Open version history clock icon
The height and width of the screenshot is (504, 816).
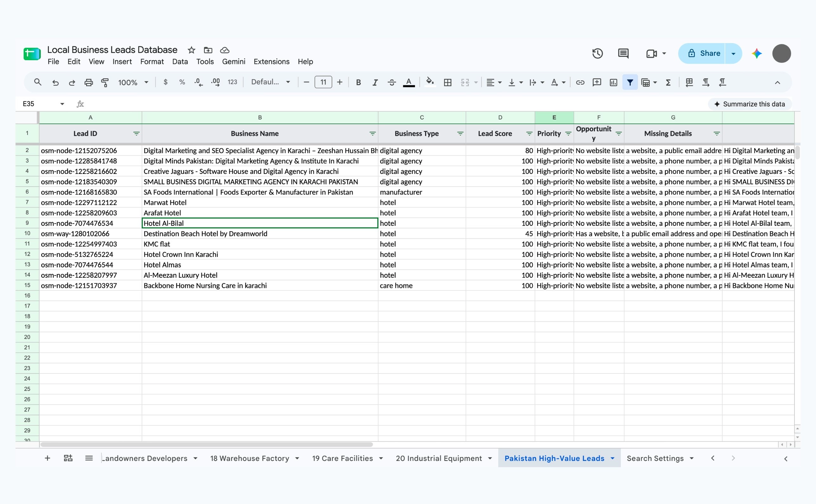(x=597, y=53)
